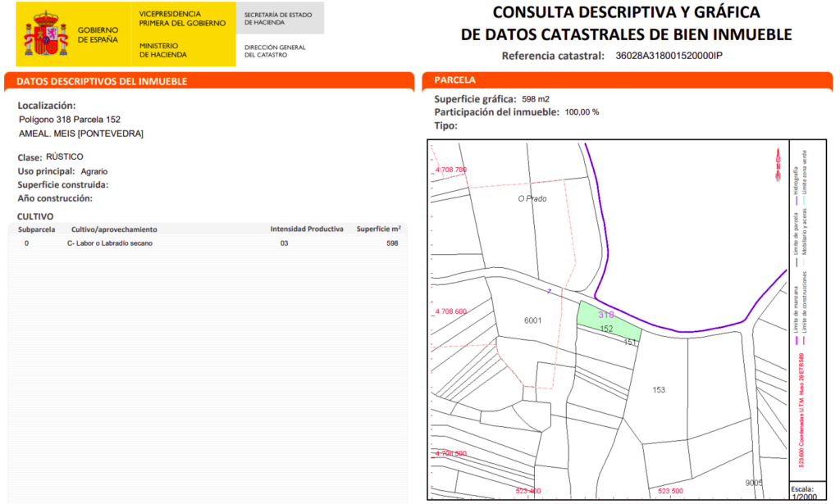Click the magenta 'Límite de manzana' legend swatch
This screenshot has height=504, width=840.
click(797, 340)
